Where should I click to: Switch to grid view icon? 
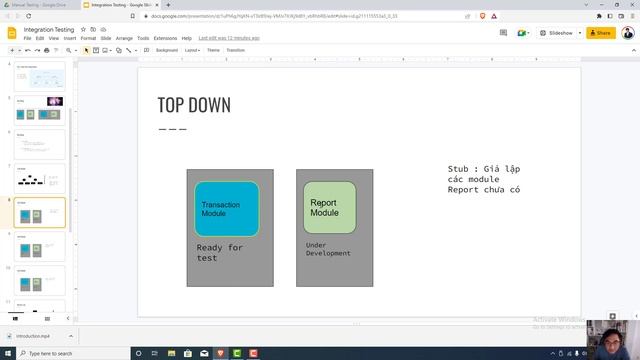pyautogui.click(x=47, y=318)
